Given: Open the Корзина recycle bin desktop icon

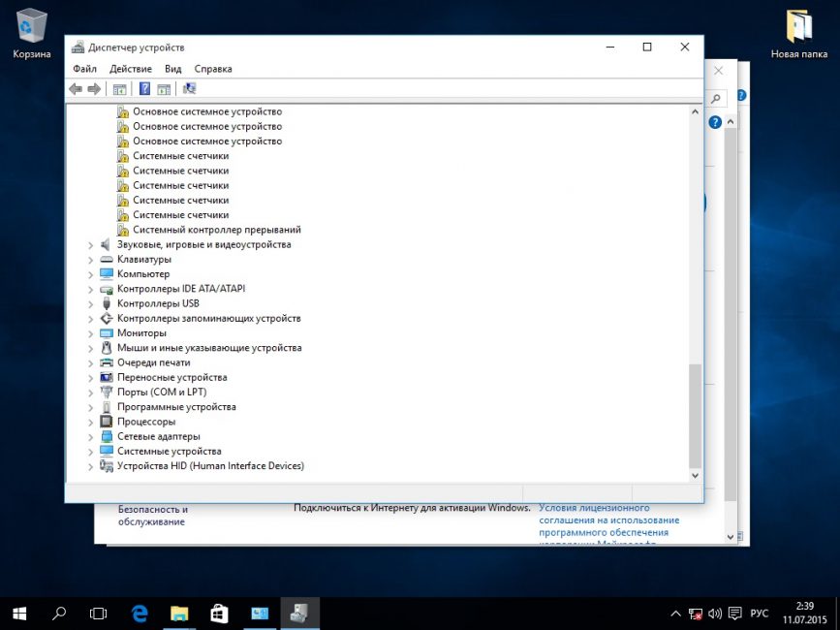Looking at the screenshot, I should (x=32, y=33).
